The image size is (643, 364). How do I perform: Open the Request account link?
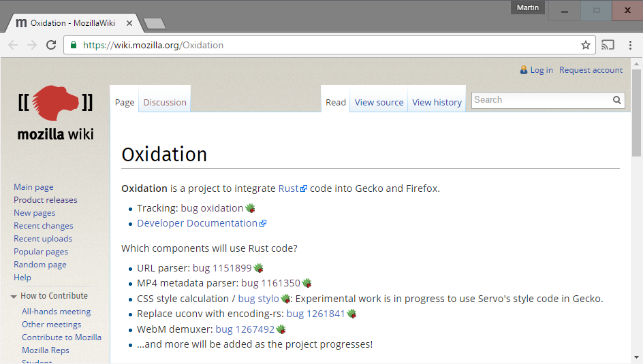(591, 70)
